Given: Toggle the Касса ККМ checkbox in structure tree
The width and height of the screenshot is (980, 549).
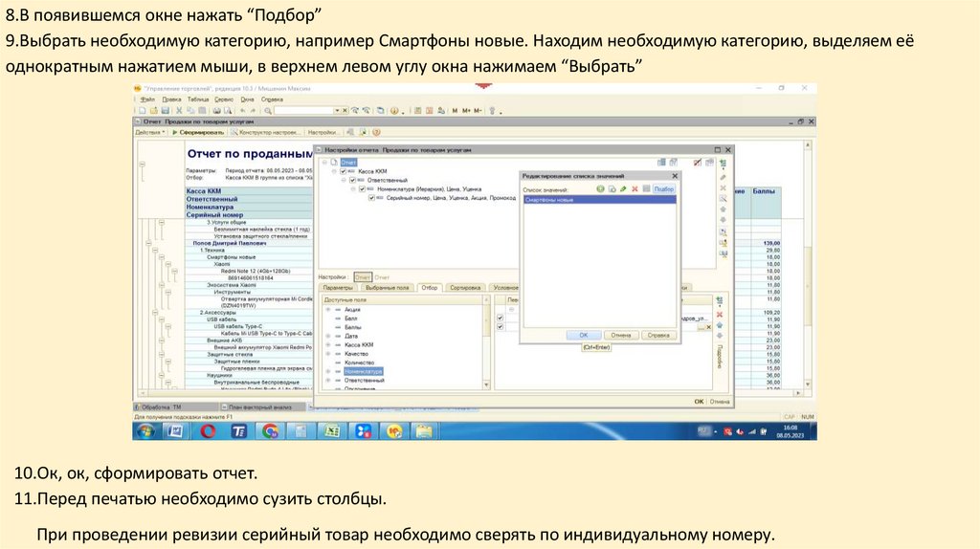Looking at the screenshot, I should (x=343, y=171).
